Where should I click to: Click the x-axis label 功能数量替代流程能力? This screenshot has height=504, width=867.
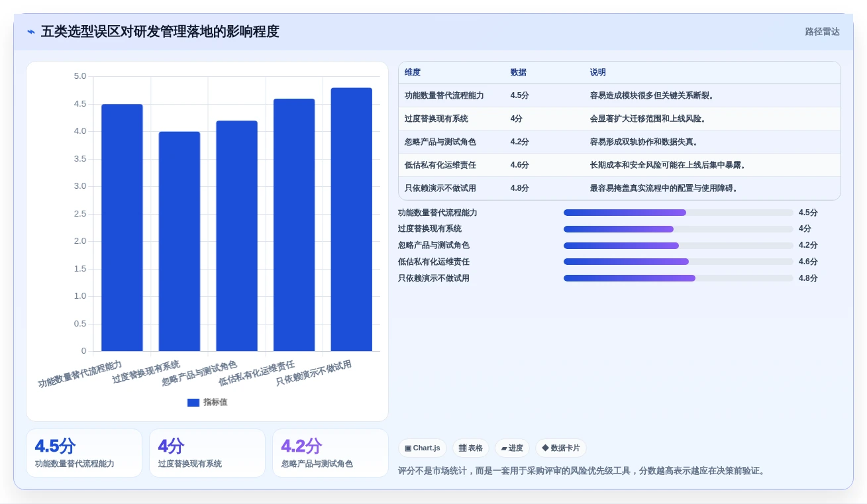point(80,374)
